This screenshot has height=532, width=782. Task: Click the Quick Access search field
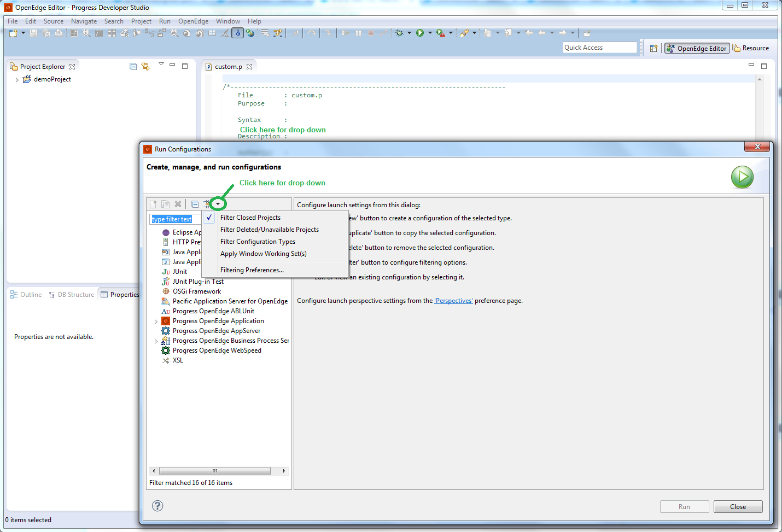point(600,48)
